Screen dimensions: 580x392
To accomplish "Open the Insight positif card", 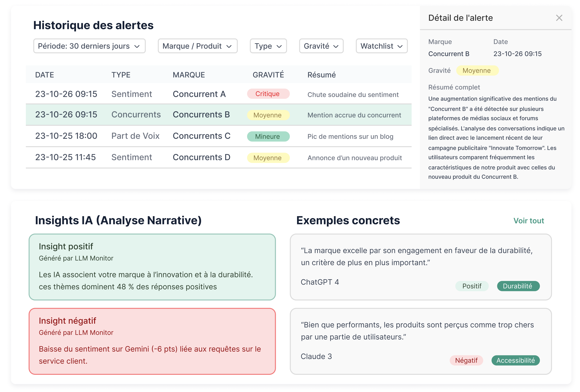I will tap(152, 267).
